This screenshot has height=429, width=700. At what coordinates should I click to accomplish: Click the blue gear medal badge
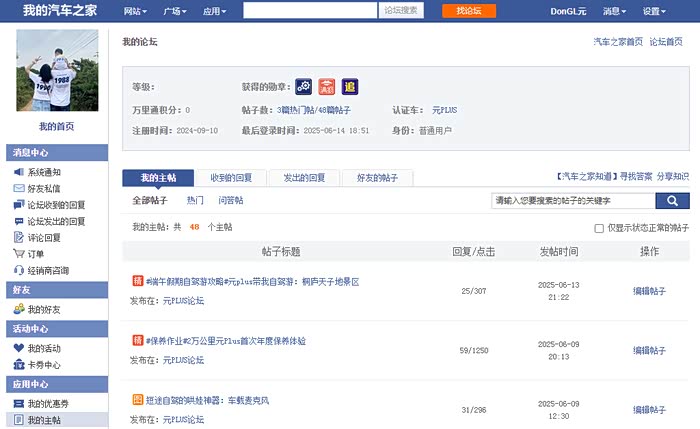[x=303, y=87]
